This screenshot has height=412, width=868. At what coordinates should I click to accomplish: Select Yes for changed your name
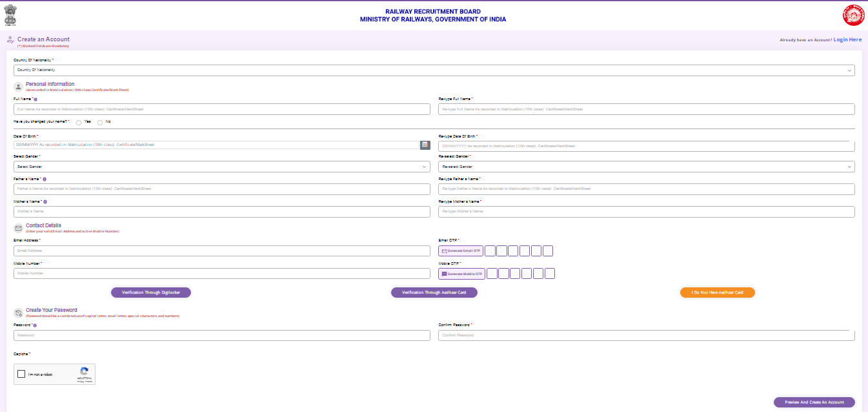click(x=79, y=122)
